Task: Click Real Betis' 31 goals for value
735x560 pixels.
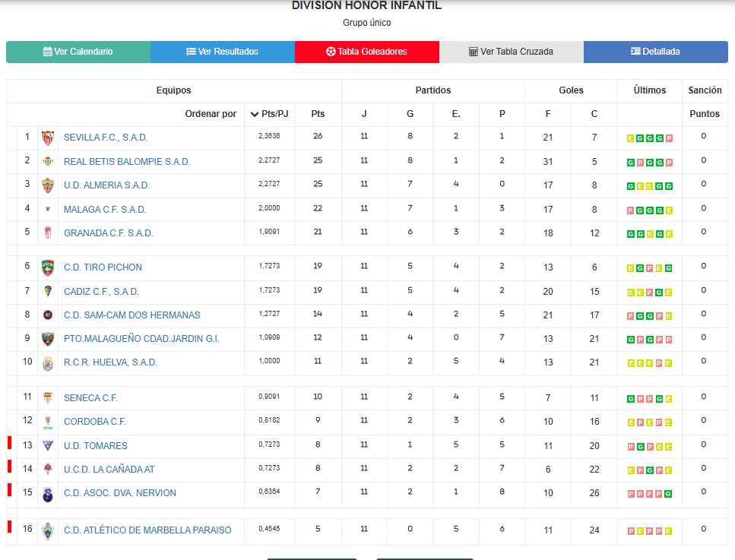Action: (x=548, y=162)
